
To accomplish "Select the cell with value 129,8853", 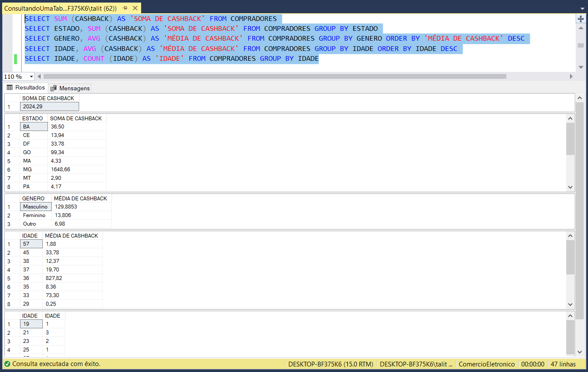I will point(82,207).
